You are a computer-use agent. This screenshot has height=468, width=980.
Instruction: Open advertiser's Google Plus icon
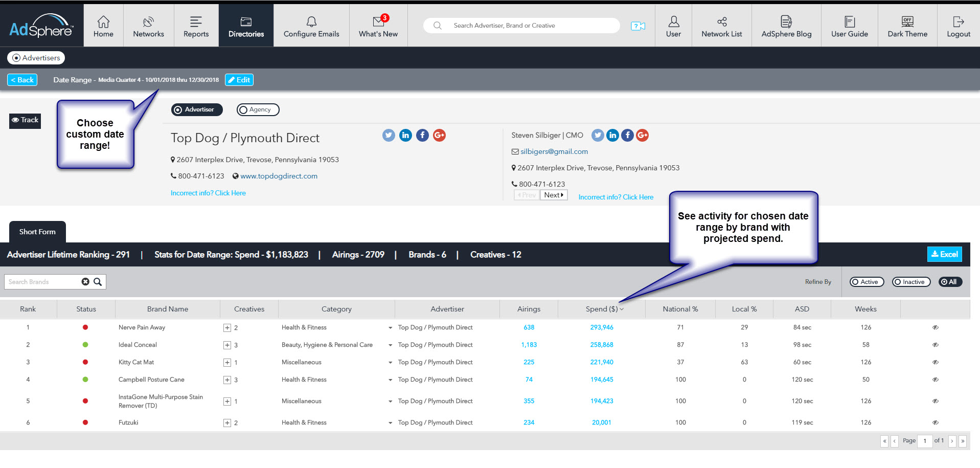pyautogui.click(x=439, y=135)
